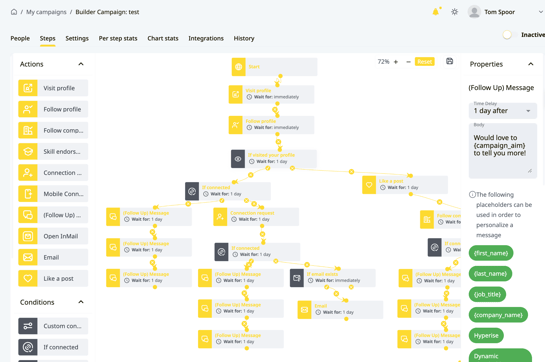Select the Skill endorse action icon
Screen dimensions: 545x362
point(28,151)
